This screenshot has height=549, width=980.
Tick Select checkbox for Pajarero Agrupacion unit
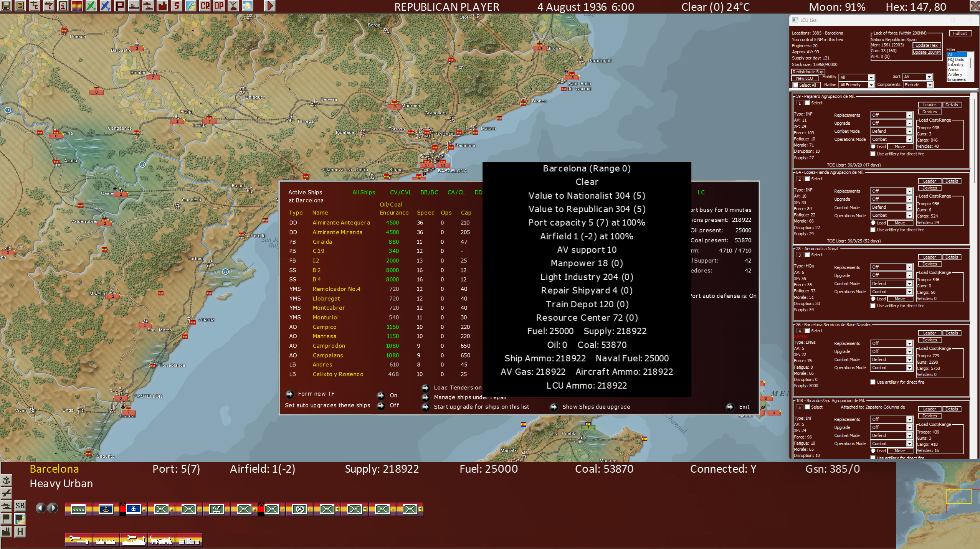click(x=807, y=103)
